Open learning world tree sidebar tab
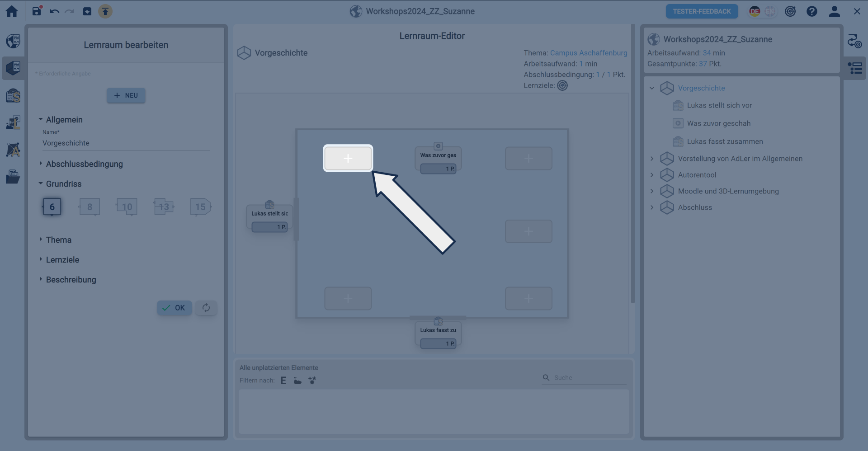Screen dimensions: 868x451 854,68
